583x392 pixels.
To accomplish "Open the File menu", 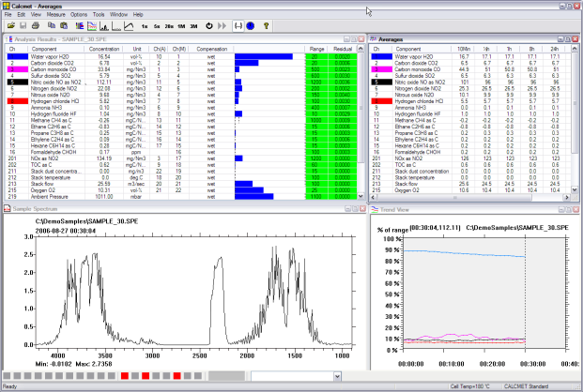I will click(8, 14).
